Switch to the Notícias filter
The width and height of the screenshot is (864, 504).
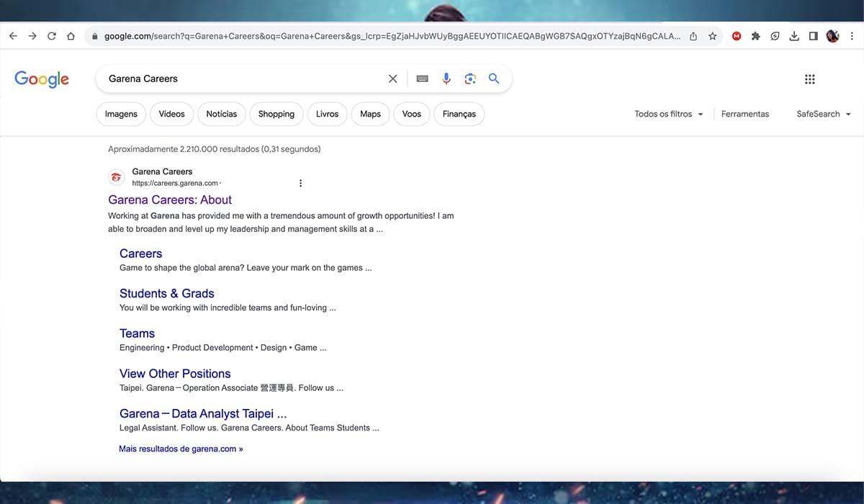pos(222,114)
